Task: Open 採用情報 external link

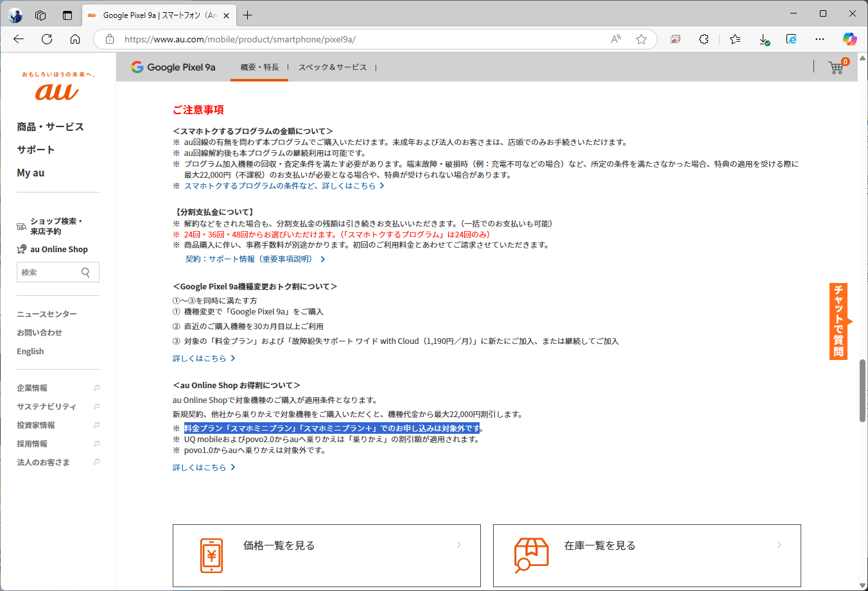Action: (58, 443)
